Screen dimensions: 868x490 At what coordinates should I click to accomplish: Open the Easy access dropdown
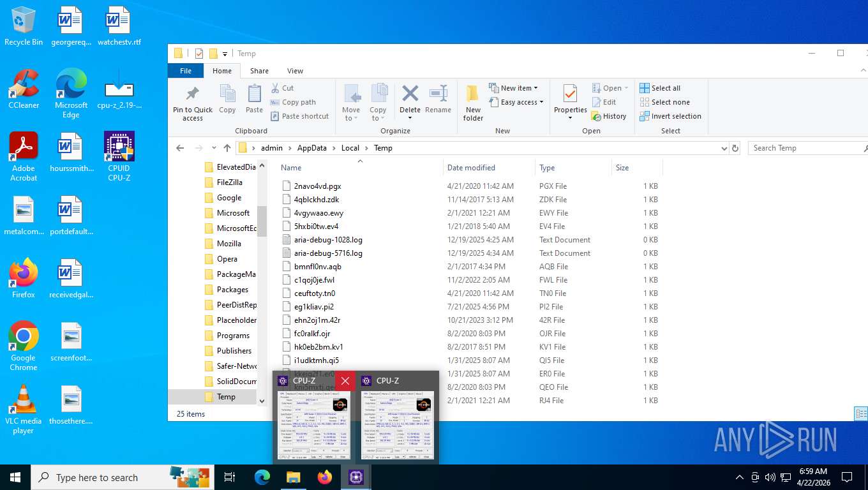(516, 102)
